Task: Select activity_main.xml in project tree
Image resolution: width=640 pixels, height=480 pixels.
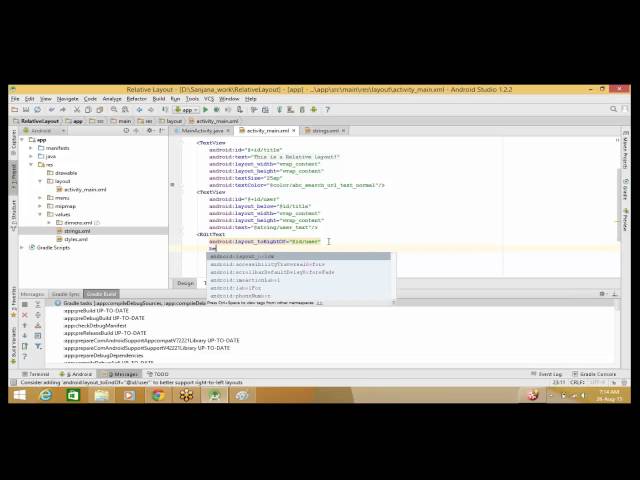Action: 81,189
